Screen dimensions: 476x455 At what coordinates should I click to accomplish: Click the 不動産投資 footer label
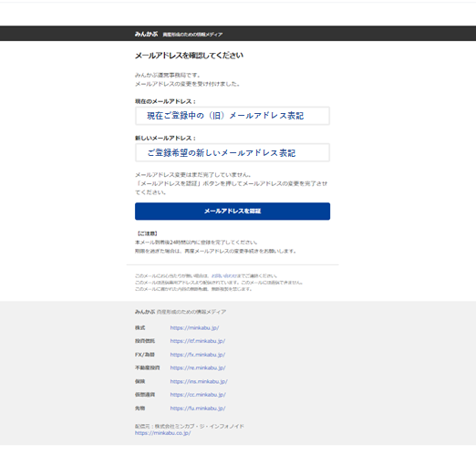point(148,367)
